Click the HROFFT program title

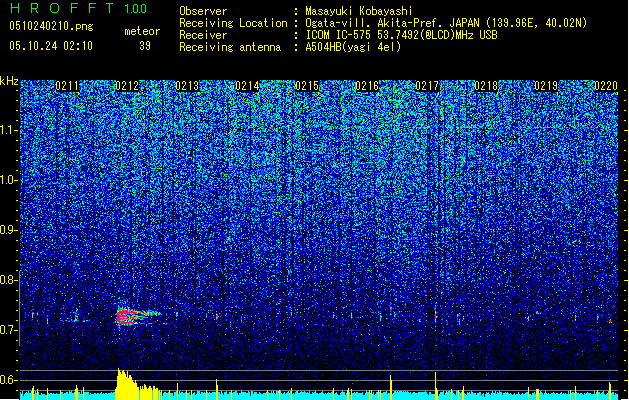pyautogui.click(x=62, y=8)
